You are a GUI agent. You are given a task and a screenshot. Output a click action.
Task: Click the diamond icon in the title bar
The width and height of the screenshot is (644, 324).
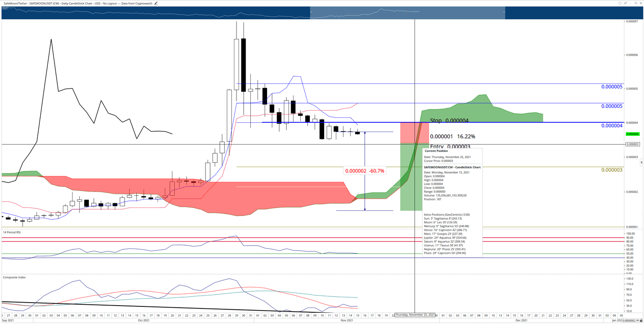point(620,3)
